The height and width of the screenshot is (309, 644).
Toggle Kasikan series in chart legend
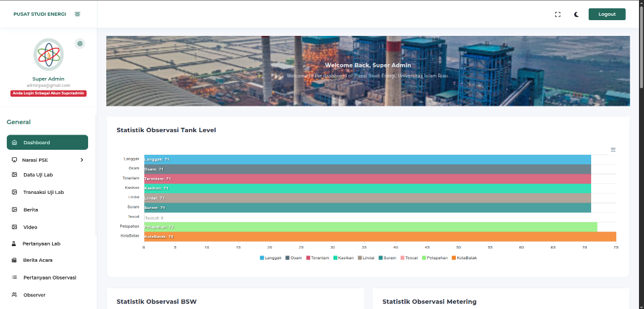343,257
